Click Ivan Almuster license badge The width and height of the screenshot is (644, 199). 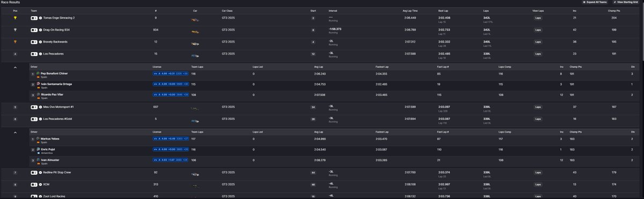coord(171,160)
